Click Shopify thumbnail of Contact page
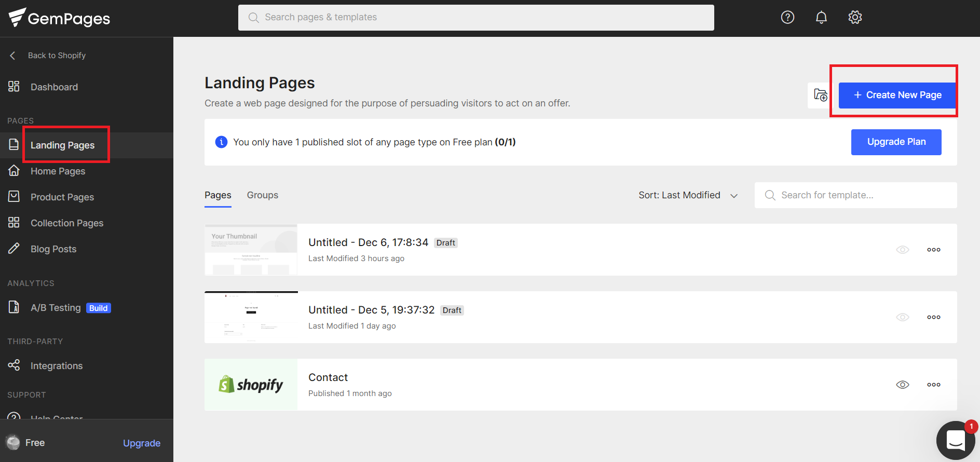 coord(251,385)
